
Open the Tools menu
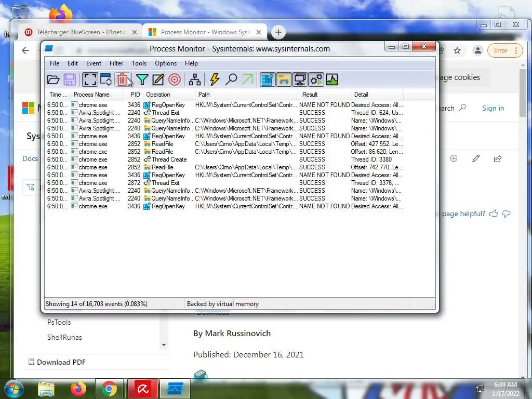point(139,63)
